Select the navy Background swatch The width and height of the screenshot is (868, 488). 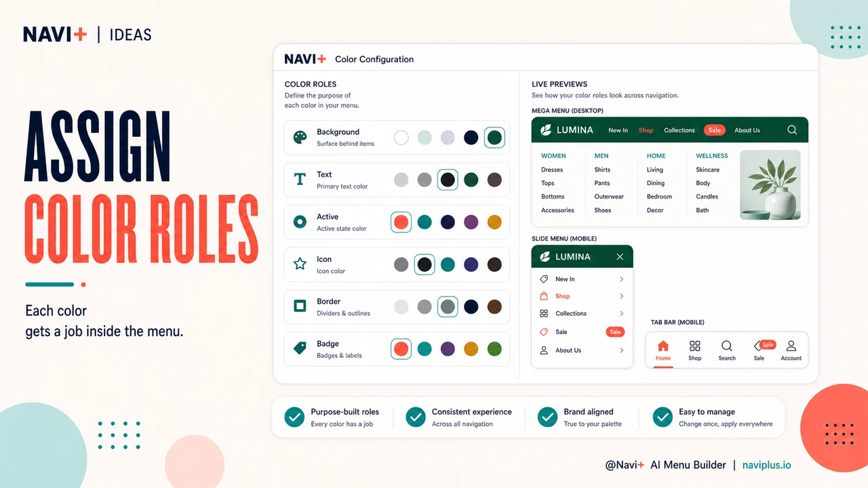(x=471, y=138)
